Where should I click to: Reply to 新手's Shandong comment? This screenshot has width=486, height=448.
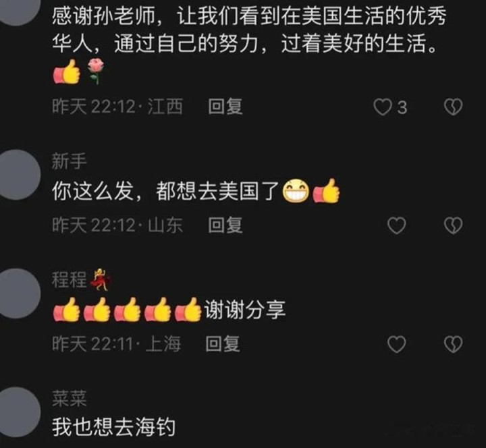coord(225,225)
